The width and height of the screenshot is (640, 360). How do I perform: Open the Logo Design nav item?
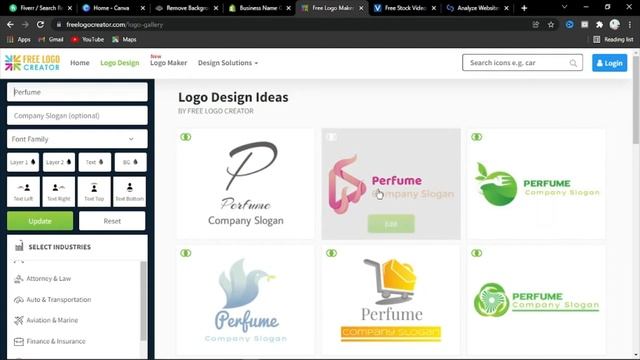tap(120, 63)
